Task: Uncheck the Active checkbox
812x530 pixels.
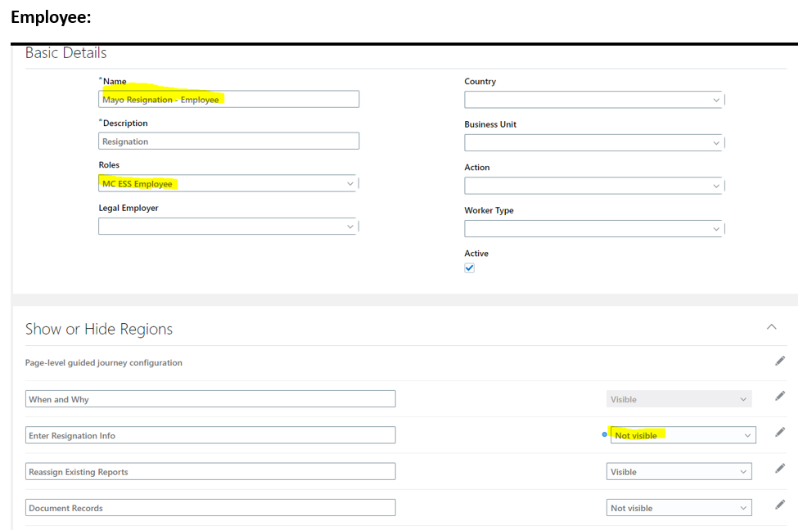Action: (x=469, y=267)
